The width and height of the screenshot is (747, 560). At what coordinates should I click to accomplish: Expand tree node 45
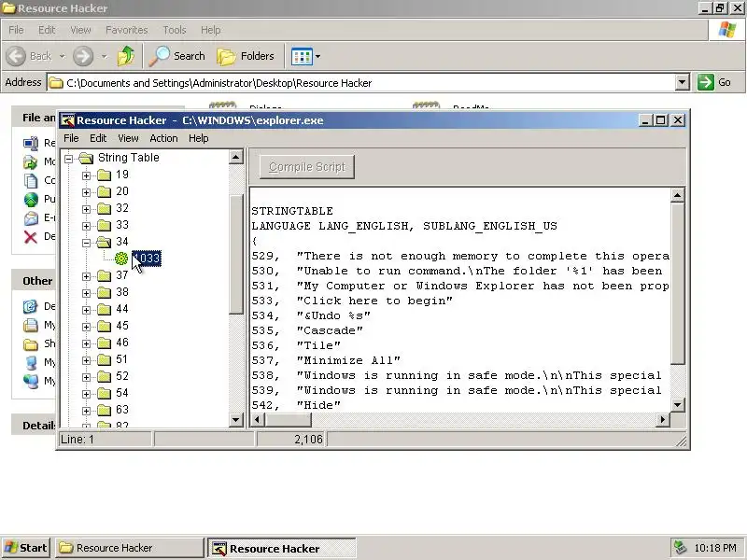(86, 327)
